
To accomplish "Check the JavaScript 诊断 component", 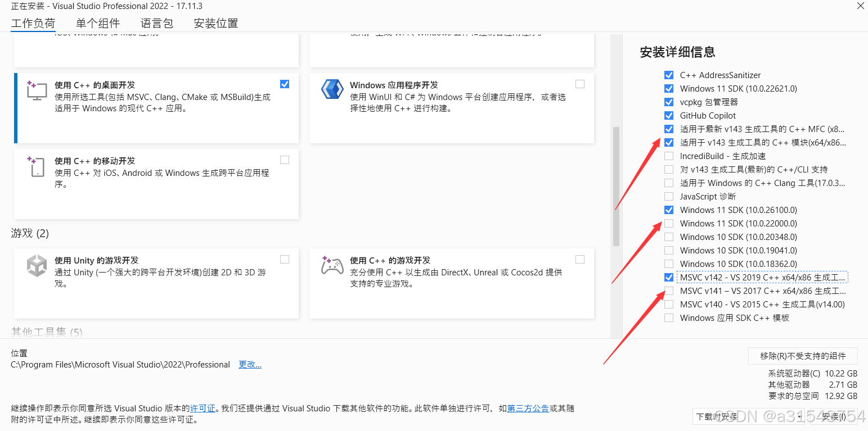I will (669, 196).
